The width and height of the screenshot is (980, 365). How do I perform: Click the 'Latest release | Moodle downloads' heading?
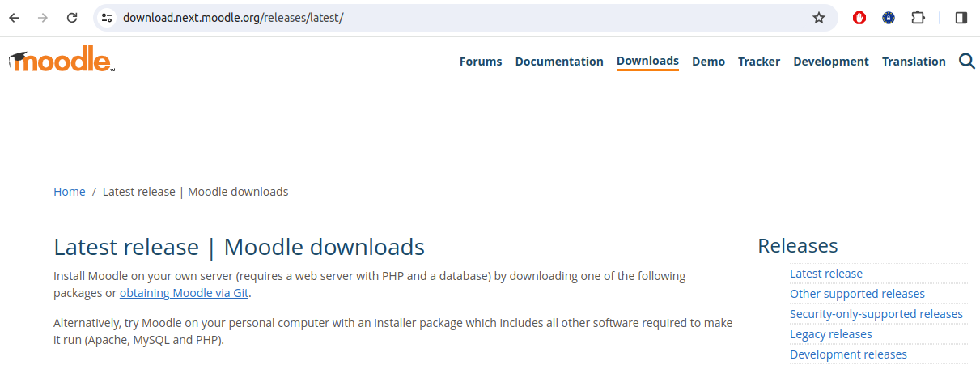pos(239,247)
